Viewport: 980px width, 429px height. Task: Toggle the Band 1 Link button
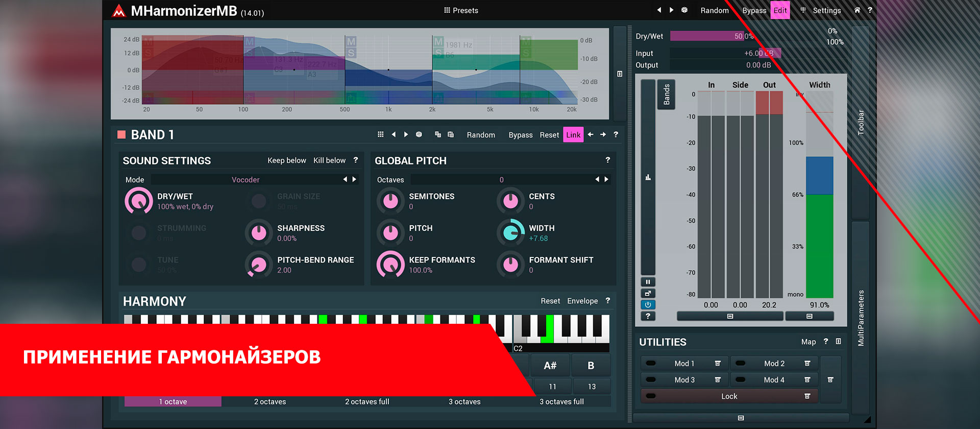573,135
